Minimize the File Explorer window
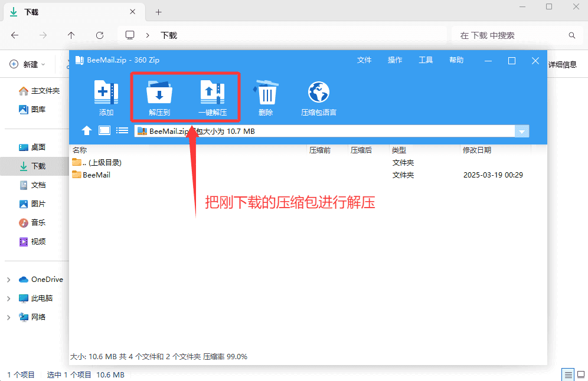 [522, 6]
